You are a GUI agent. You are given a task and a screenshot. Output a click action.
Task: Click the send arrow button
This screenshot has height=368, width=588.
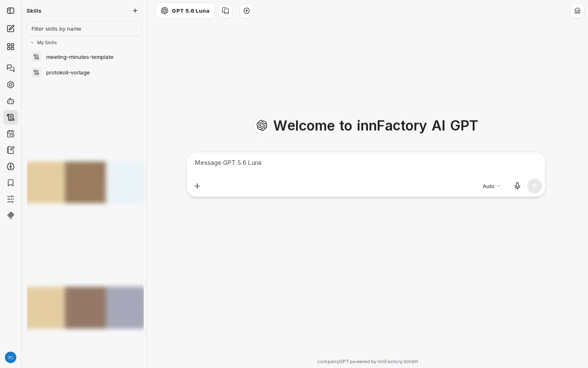pyautogui.click(x=535, y=186)
